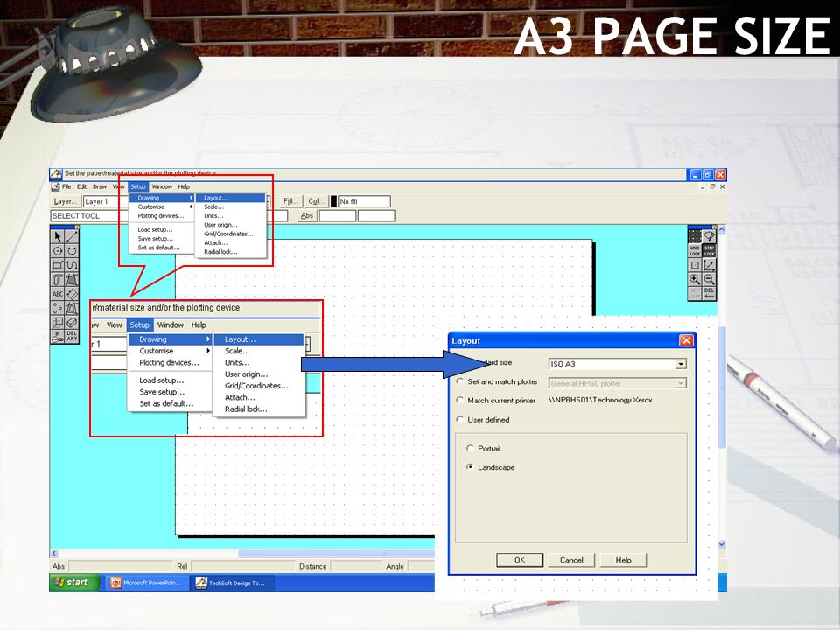Click OK in the Layout dialog
The image size is (840, 630).
520,560
